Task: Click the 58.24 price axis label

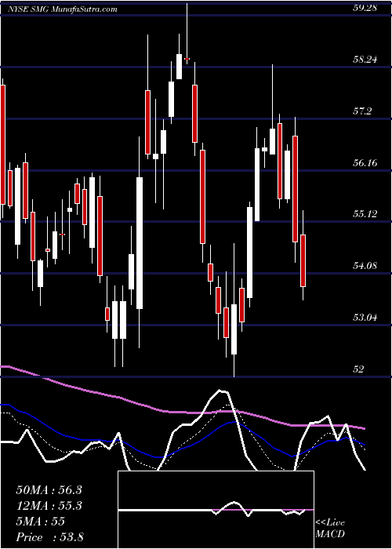Action: coord(365,60)
